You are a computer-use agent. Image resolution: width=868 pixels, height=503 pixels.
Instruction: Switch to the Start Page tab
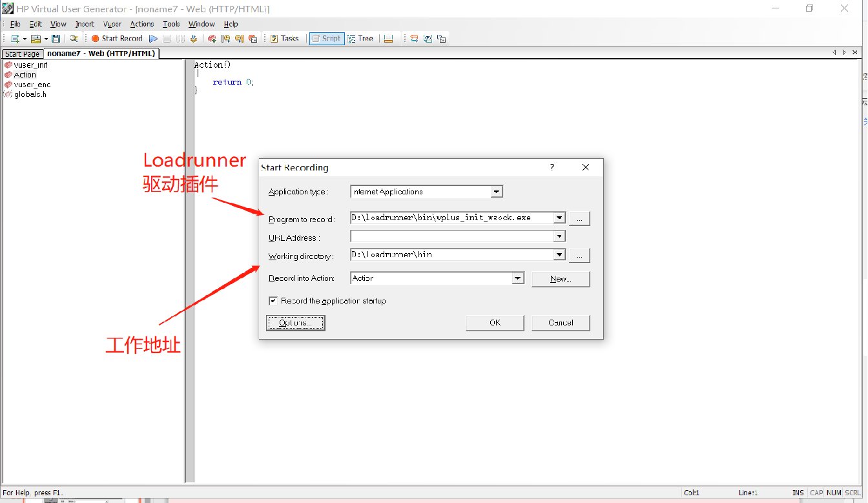[x=23, y=54]
